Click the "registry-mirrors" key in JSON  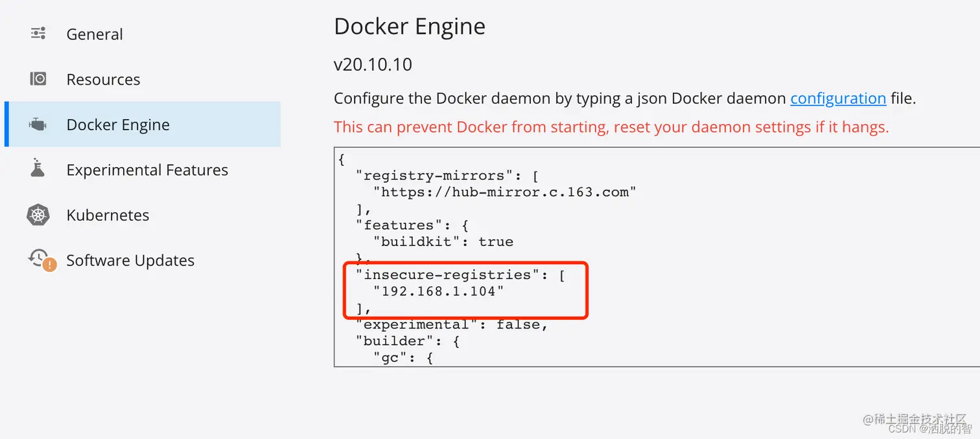[435, 175]
